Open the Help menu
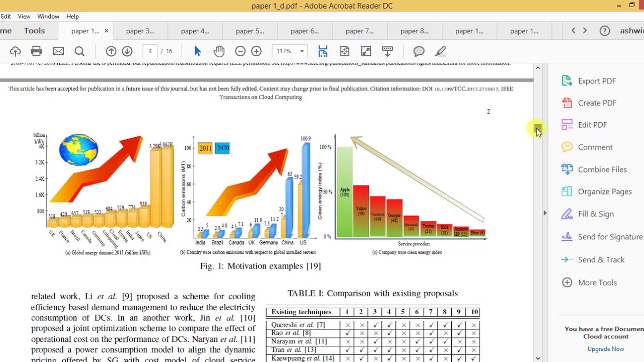644x362 pixels. coord(72,17)
